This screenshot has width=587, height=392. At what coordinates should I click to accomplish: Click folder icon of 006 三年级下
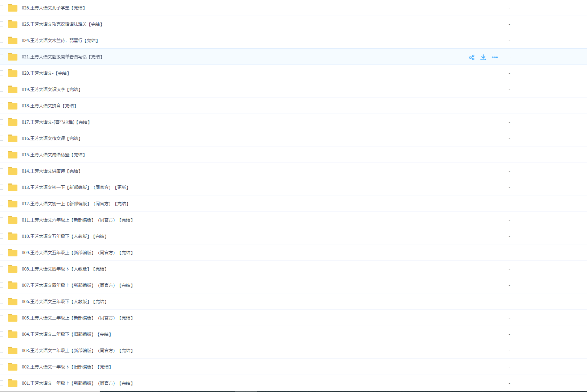pos(13,301)
